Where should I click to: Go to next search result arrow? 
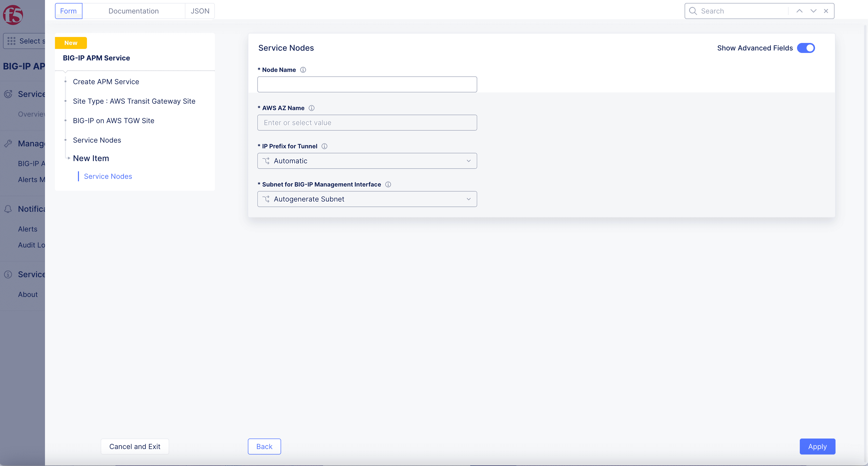point(813,11)
